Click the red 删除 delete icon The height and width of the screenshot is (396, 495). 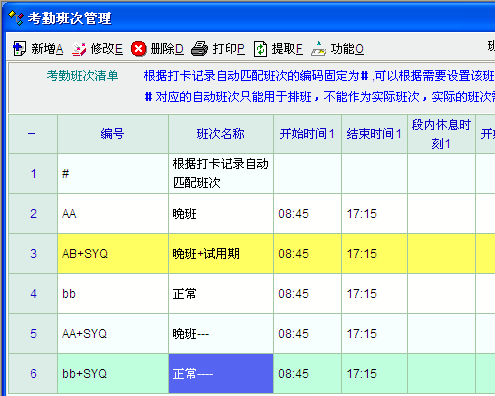[139, 49]
